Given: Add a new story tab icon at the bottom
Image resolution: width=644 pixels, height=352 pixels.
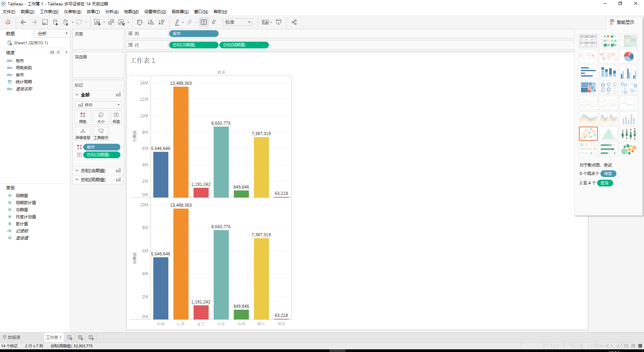Looking at the screenshot, I should pyautogui.click(x=91, y=337).
